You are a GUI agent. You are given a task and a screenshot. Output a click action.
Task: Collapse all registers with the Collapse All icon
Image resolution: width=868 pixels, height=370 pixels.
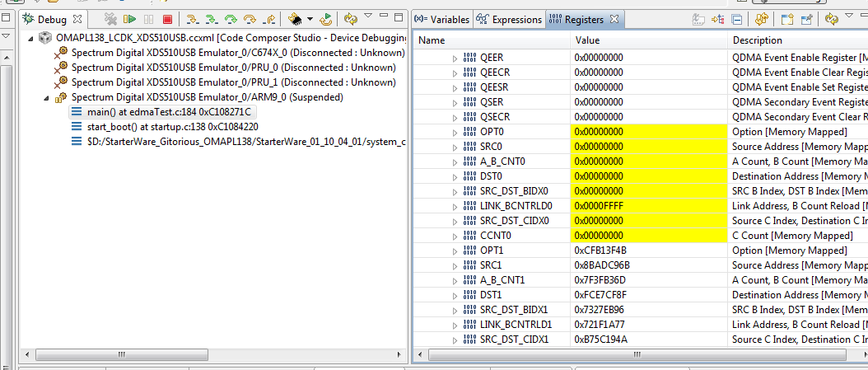[x=737, y=20]
